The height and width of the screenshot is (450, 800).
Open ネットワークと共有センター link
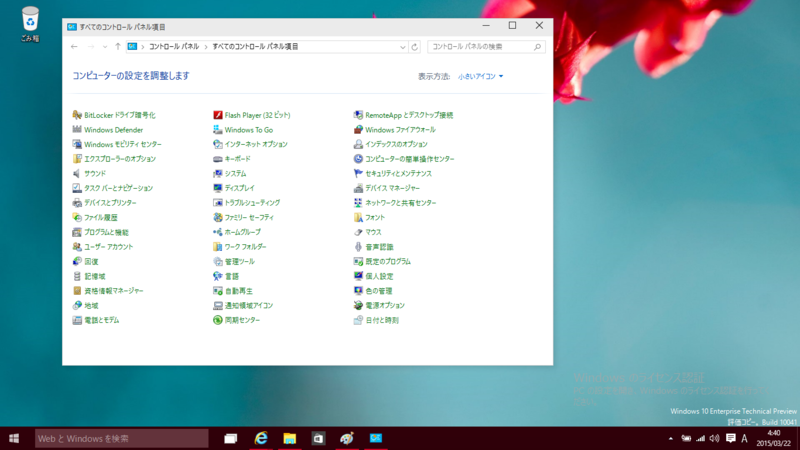(x=401, y=203)
